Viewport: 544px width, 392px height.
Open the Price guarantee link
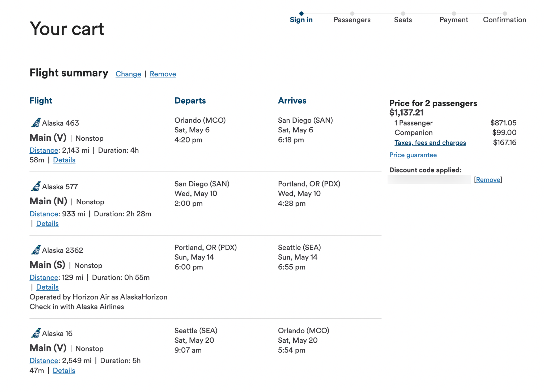(413, 155)
